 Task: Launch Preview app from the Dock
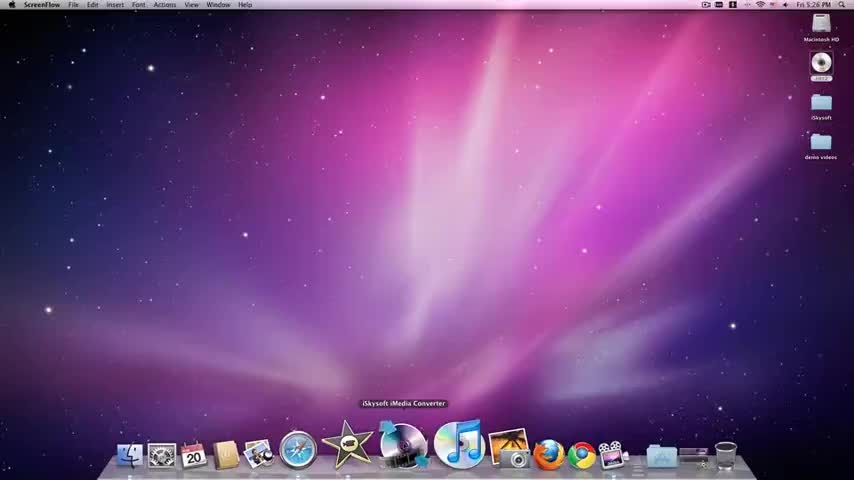[258, 454]
